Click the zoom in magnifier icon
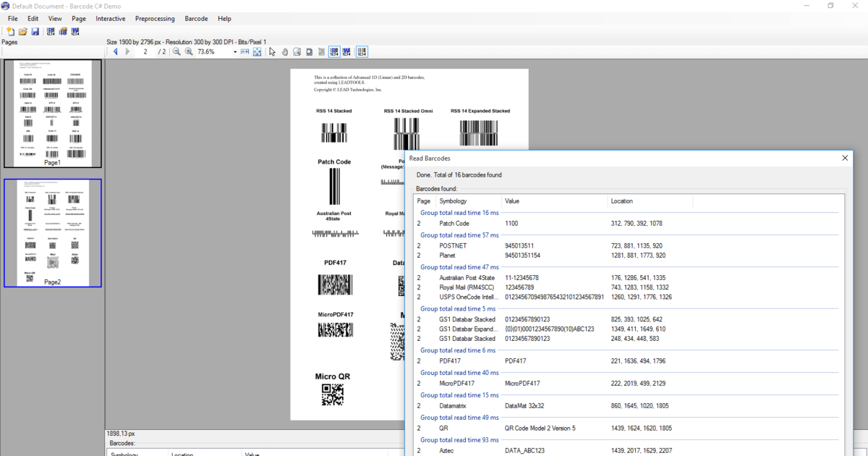The height and width of the screenshot is (456, 868). 189,52
